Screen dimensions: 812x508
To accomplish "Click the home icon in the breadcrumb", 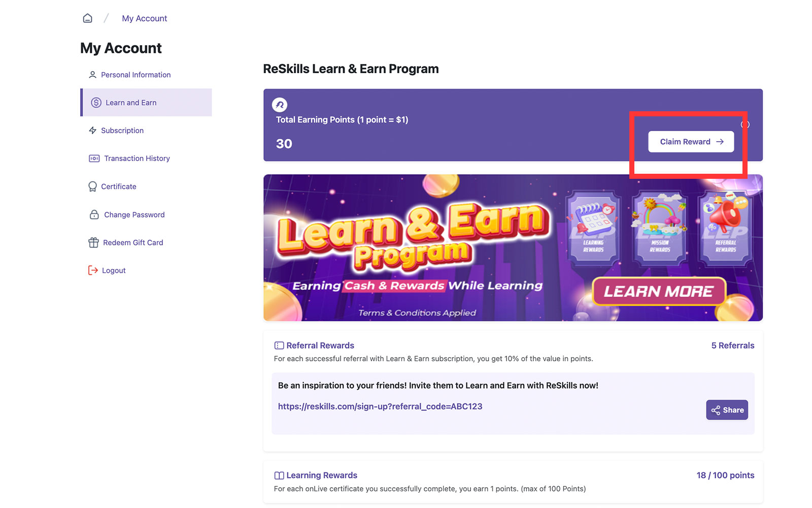I will (87, 18).
